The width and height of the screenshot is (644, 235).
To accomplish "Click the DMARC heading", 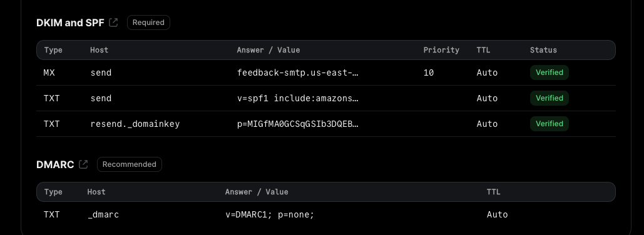I will [x=55, y=165].
